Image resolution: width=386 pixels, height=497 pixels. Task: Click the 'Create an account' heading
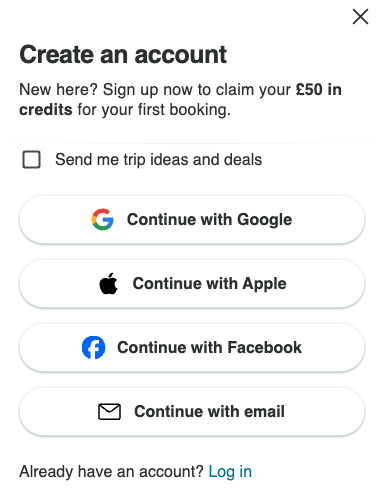coord(123,55)
